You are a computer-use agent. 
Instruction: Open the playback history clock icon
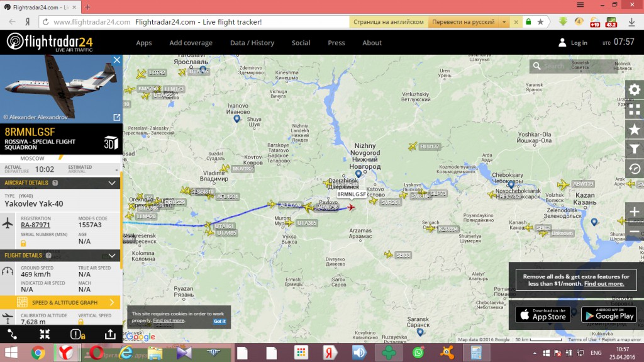pos(634,169)
